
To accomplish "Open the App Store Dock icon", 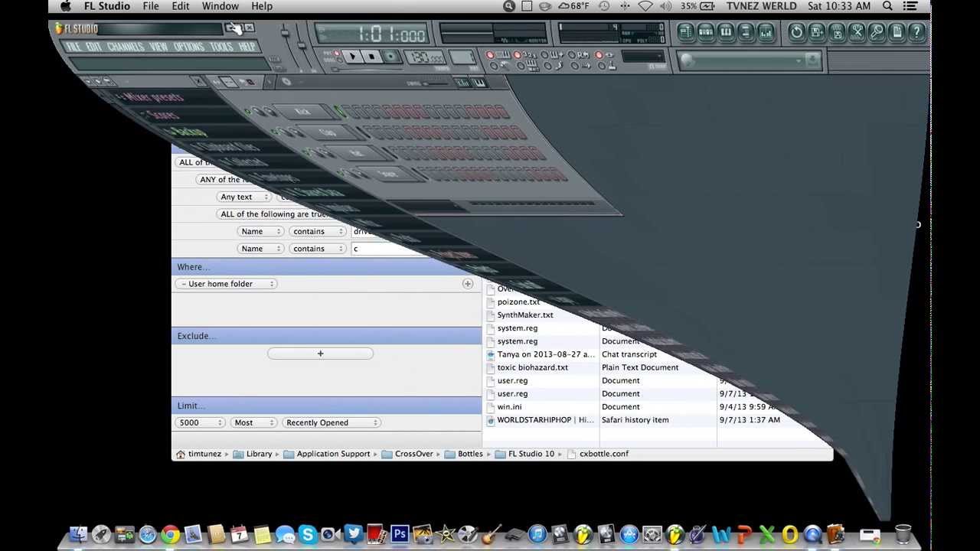I will click(629, 534).
